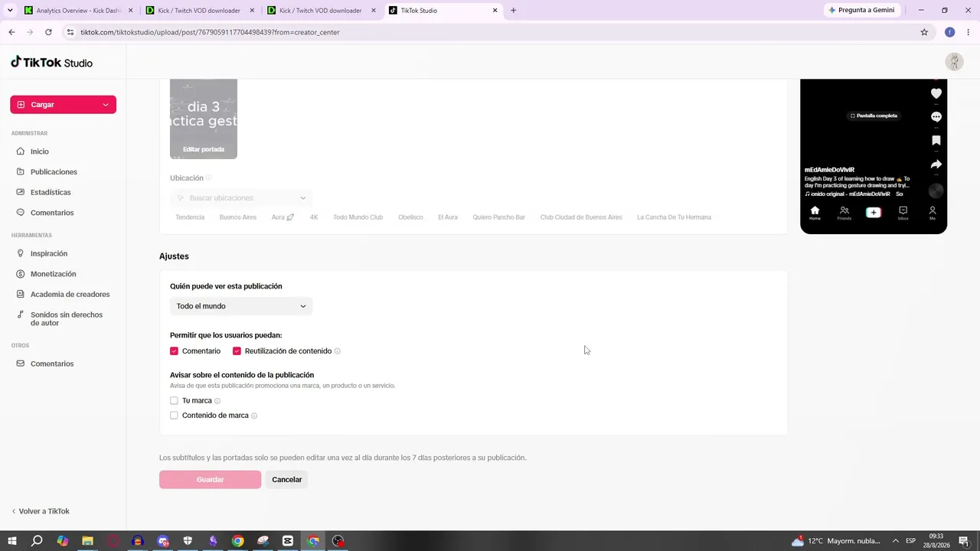Click the Sonidos music note icon
Viewport: 980px width, 551px height.
[x=21, y=315]
